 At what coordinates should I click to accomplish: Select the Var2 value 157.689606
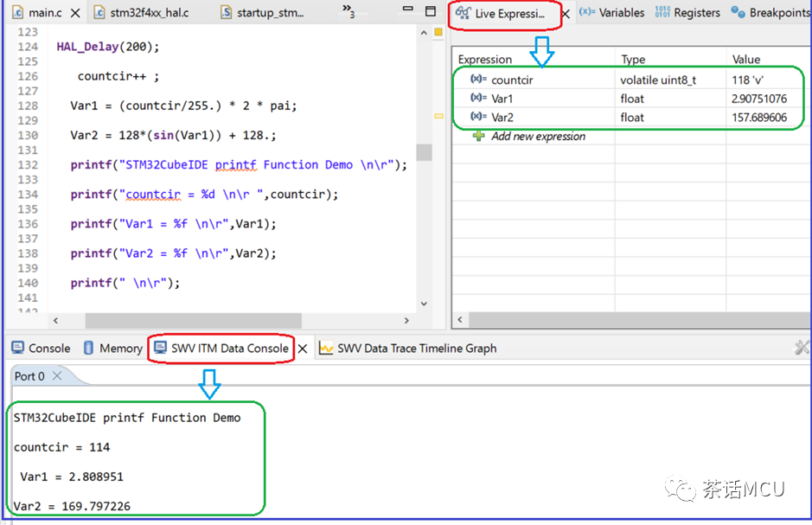tap(758, 117)
